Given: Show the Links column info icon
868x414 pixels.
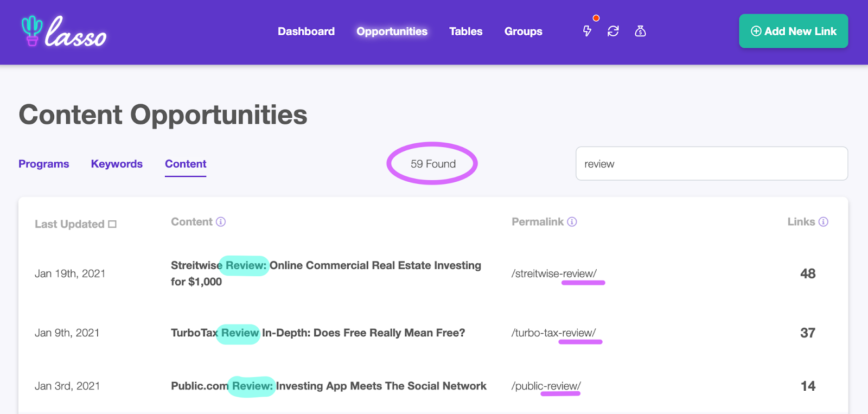Looking at the screenshot, I should click(x=823, y=222).
